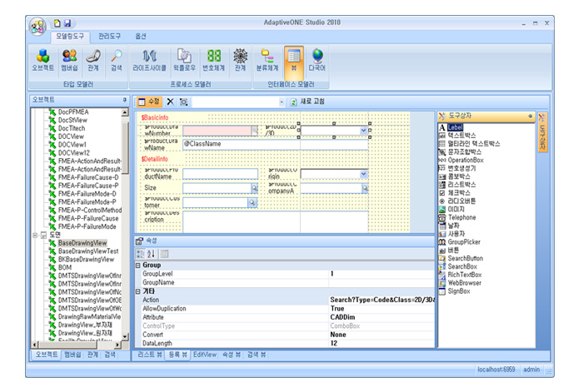Switch to 멤버쉽 tab under object tree

(72, 355)
